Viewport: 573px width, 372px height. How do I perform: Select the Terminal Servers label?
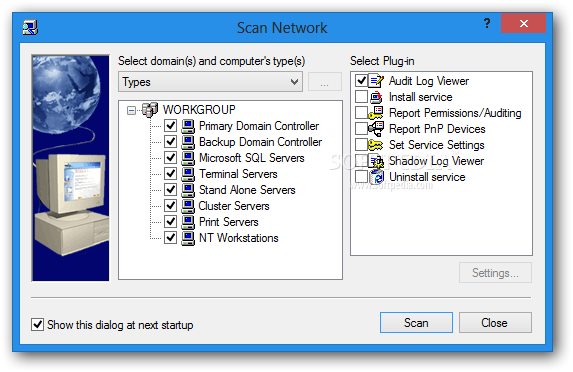pos(238,174)
